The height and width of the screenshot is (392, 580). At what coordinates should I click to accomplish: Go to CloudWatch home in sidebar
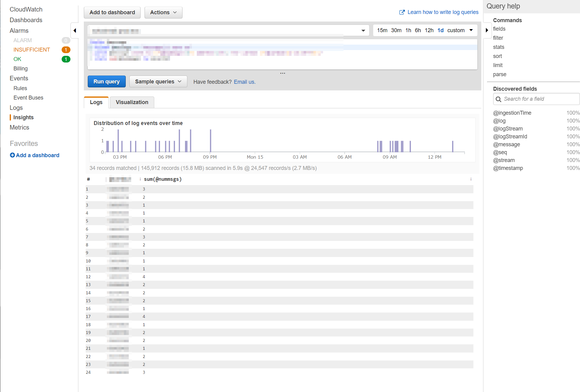click(26, 9)
